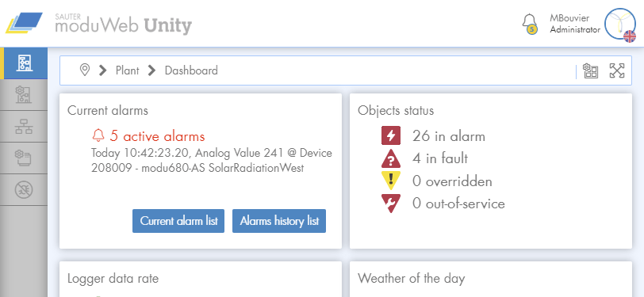Open the Current alarm list
Screen dimensions: 644x297
tap(178, 221)
